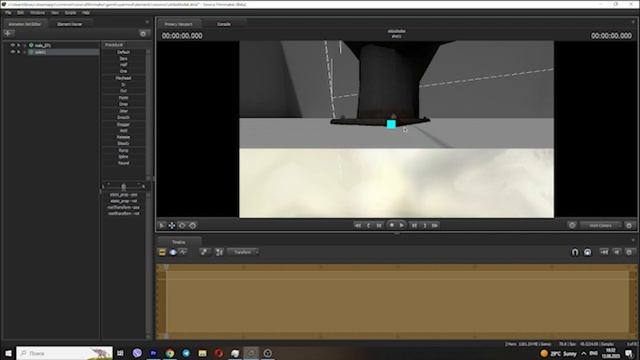Apply the Spline procedural preset
This screenshot has width=640, height=360.
pos(123,157)
